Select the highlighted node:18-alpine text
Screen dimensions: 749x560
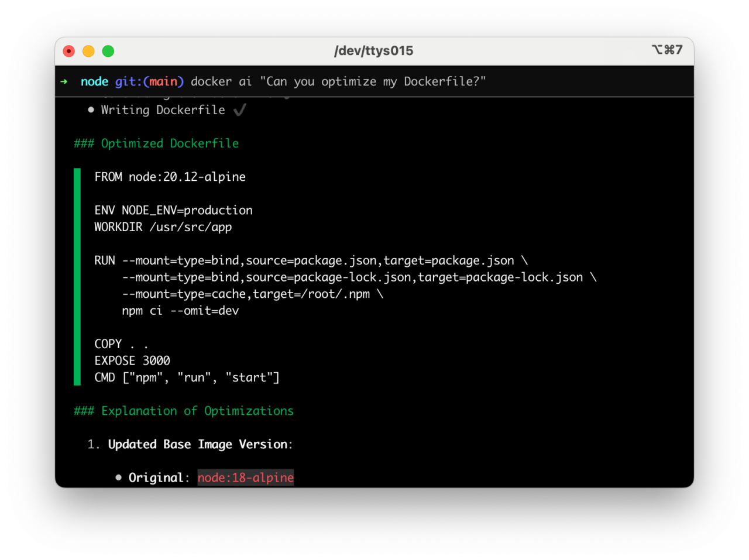(x=245, y=477)
